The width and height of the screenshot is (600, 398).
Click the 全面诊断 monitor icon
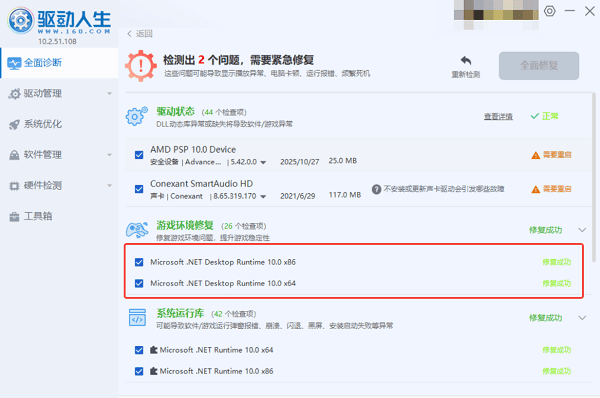[x=14, y=63]
